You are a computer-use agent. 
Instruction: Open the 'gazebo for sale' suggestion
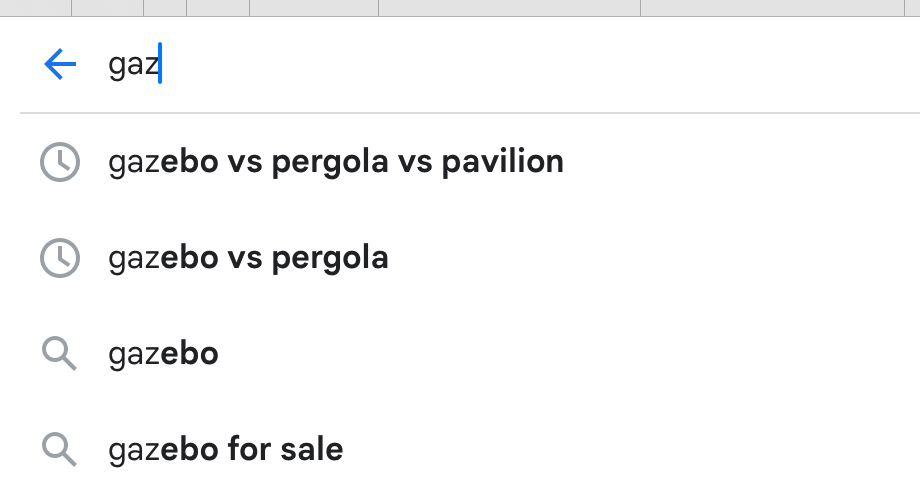tap(225, 449)
